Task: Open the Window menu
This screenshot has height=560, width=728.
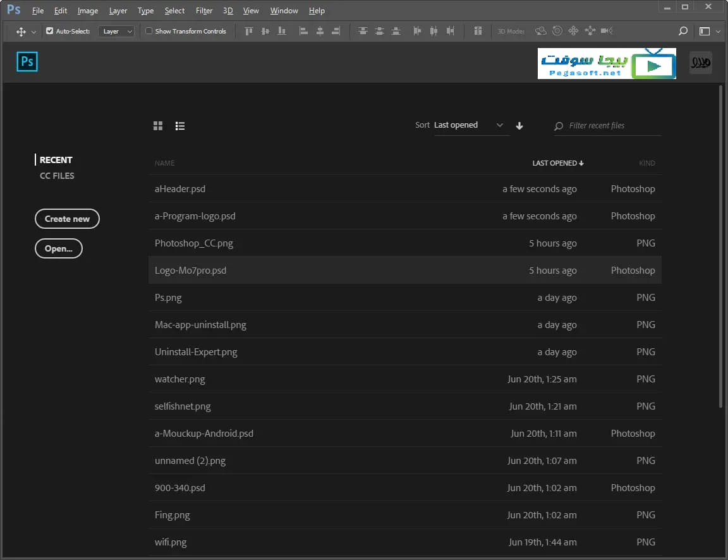Action: (x=284, y=11)
